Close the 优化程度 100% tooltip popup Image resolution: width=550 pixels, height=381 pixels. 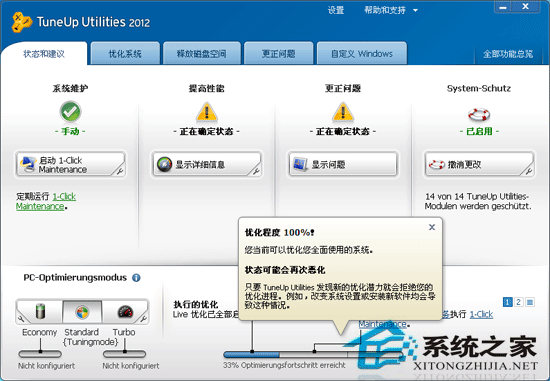click(432, 227)
